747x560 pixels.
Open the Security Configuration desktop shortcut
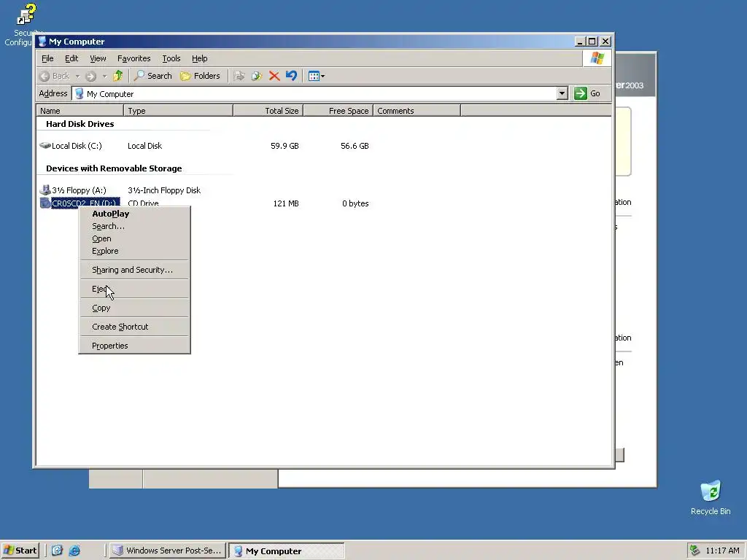24,25
